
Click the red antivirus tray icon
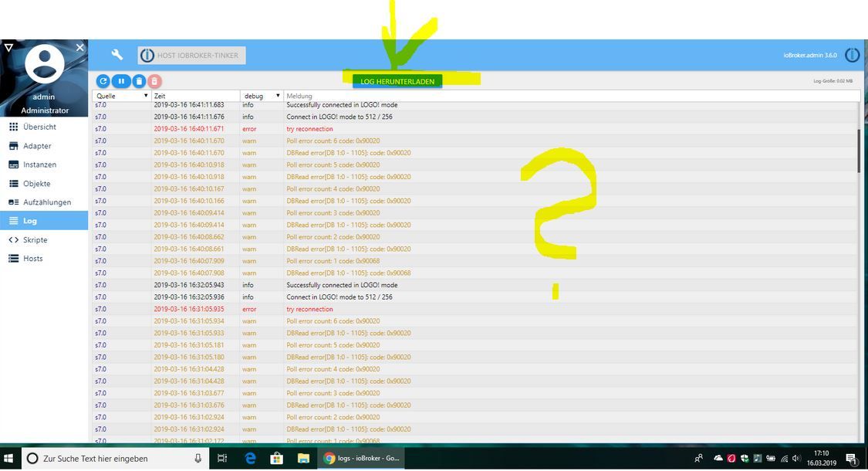click(731, 458)
